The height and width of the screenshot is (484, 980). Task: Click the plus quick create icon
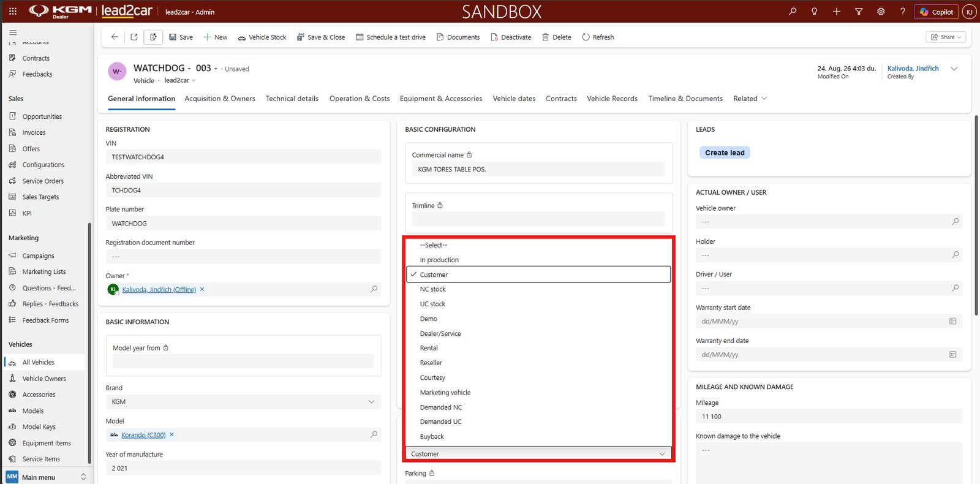(x=837, y=12)
